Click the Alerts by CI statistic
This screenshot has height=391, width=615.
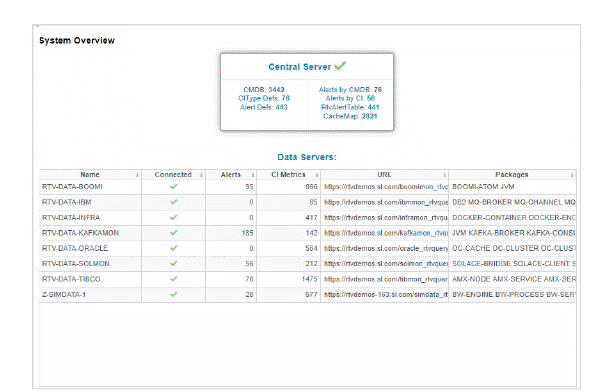click(x=350, y=98)
